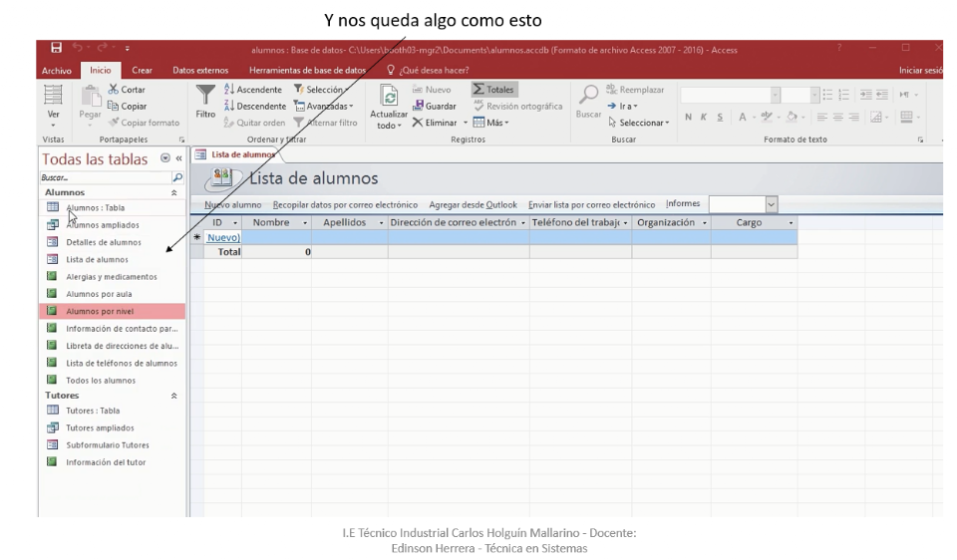Viewport: 957px width, 560px height.
Task: Click Recopilar datos por correo electrónico
Action: tap(346, 204)
